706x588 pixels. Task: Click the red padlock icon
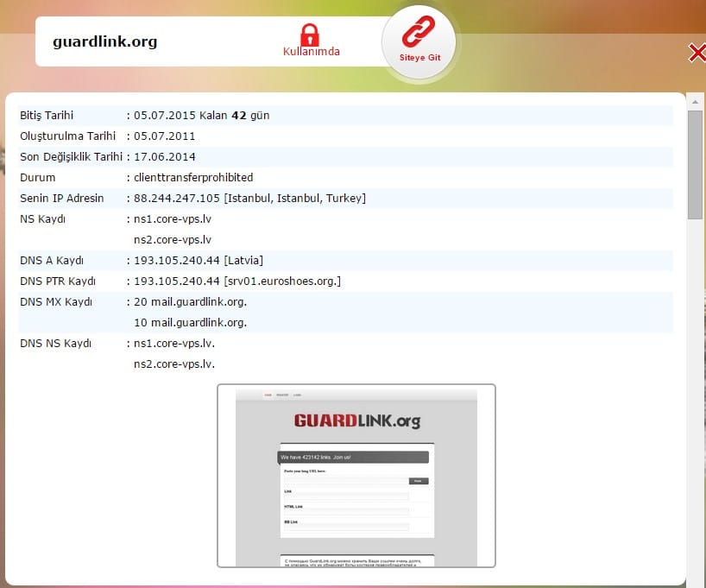click(x=310, y=35)
